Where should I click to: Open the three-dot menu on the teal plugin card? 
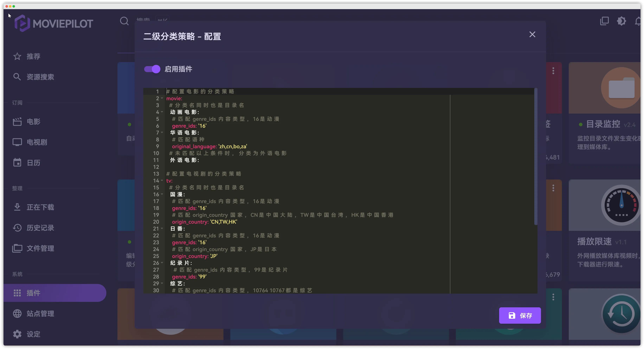click(x=553, y=297)
